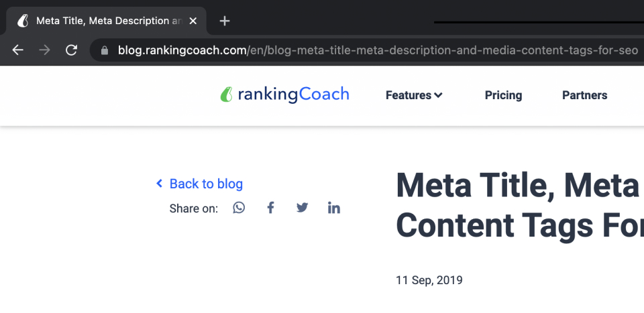The image size is (644, 313).
Task: Open the Pricing page
Action: click(x=503, y=95)
